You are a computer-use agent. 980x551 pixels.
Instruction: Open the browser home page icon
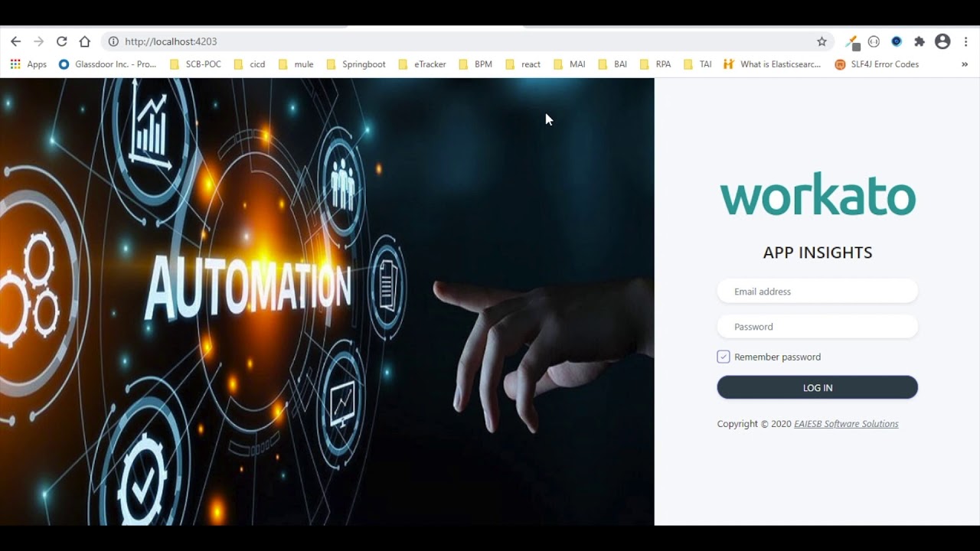click(x=85, y=41)
